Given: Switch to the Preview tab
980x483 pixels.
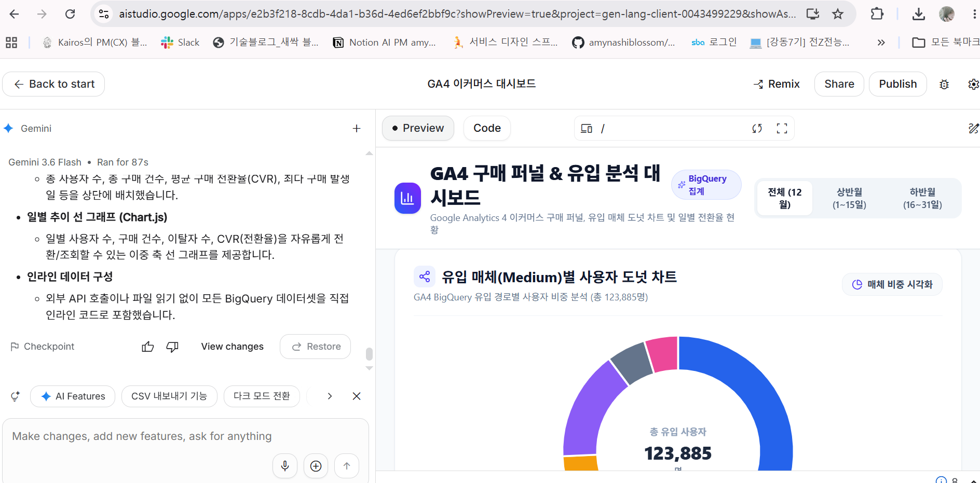Looking at the screenshot, I should pyautogui.click(x=418, y=128).
